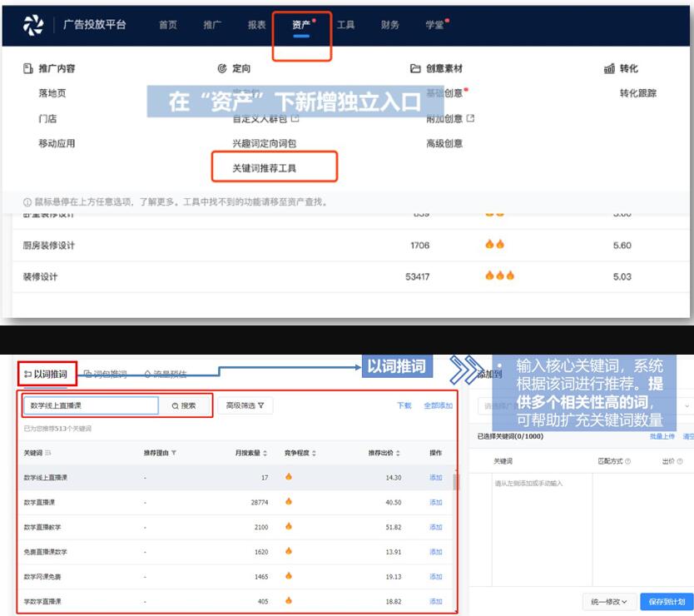Screen dimensions: 694x616
Task: Focus the 请从左侧添加或手动输入 keyword text area
Action: (x=543, y=529)
